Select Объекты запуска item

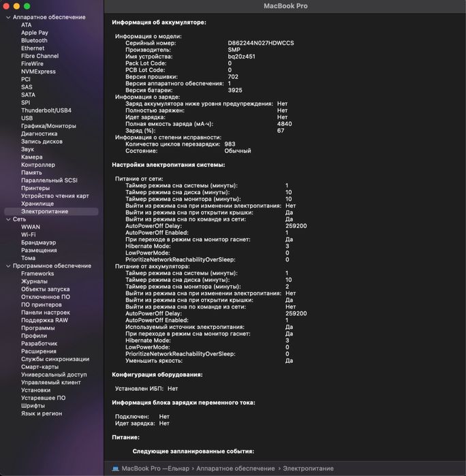pos(45,289)
